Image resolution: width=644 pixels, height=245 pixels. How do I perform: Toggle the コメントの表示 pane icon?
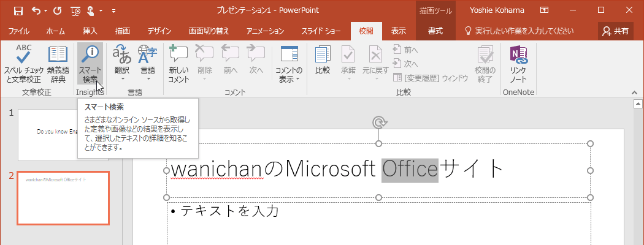point(289,54)
